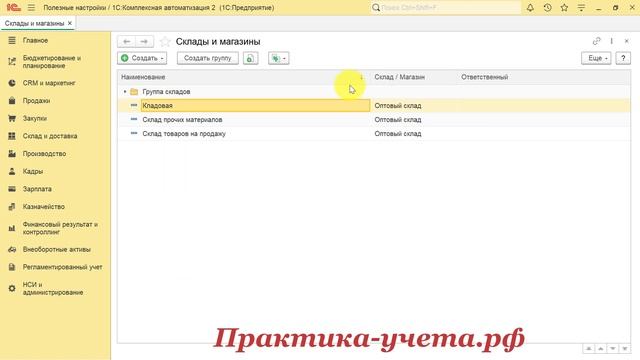The image size is (640, 360).
Task: Open CRM и маркетинг section
Action: tap(49, 83)
